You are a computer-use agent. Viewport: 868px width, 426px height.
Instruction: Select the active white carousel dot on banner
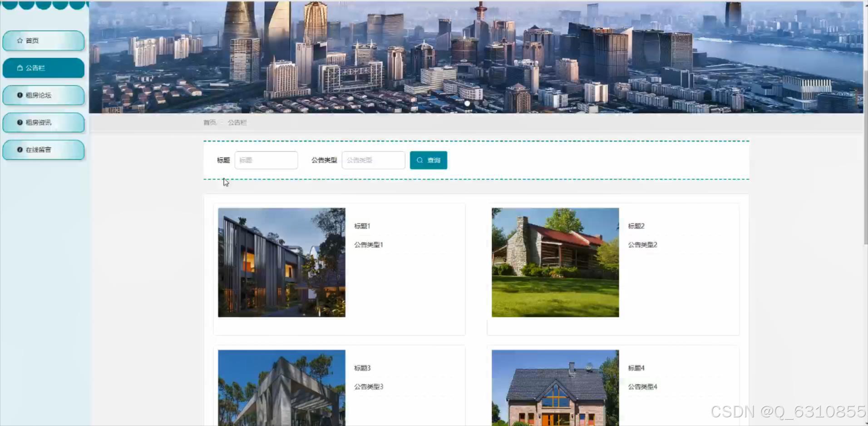coord(467,104)
